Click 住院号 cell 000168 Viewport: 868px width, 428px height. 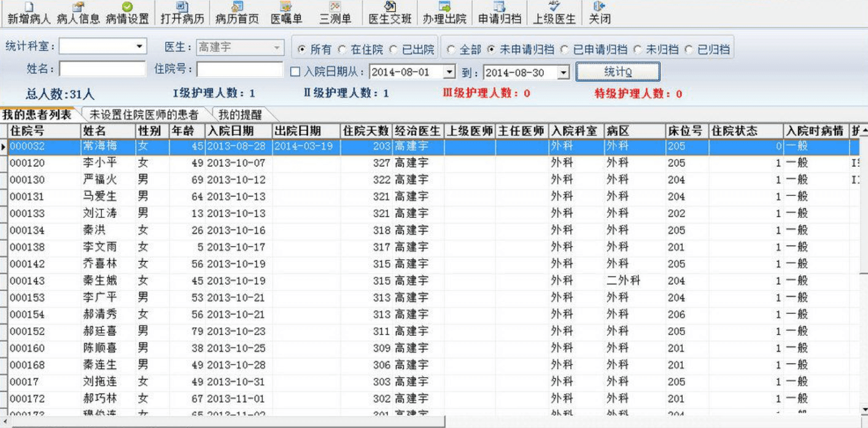[x=44, y=365]
